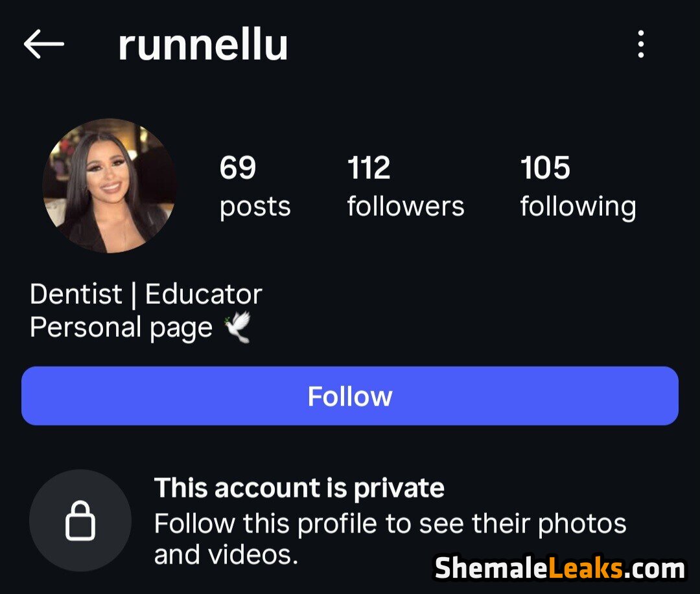Image resolution: width=700 pixels, height=594 pixels.
Task: Tap the dove emoji in bio
Action: pyautogui.click(x=237, y=327)
